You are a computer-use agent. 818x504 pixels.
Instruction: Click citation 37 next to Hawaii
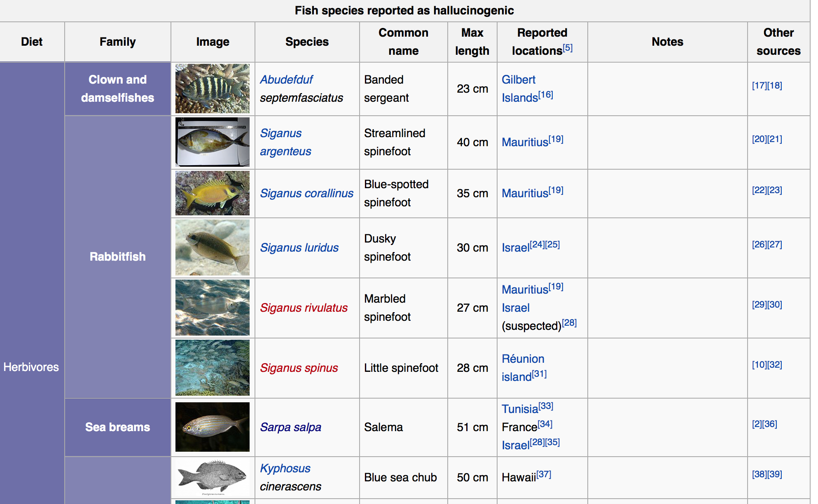[544, 474]
